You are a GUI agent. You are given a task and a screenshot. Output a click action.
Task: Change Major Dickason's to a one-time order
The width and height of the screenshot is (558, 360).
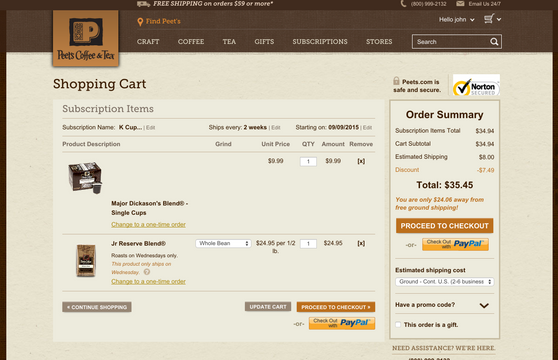(148, 224)
